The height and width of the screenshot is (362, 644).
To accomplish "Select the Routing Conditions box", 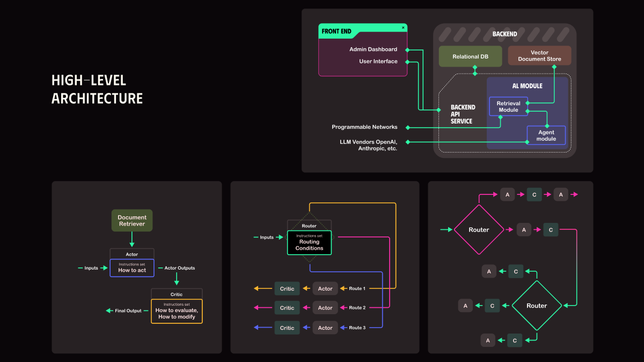I will click(309, 243).
